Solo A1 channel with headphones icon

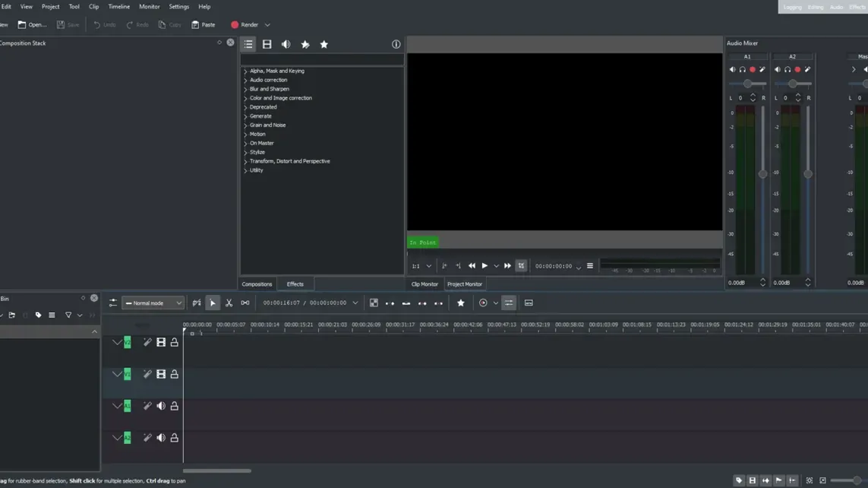pos(743,69)
